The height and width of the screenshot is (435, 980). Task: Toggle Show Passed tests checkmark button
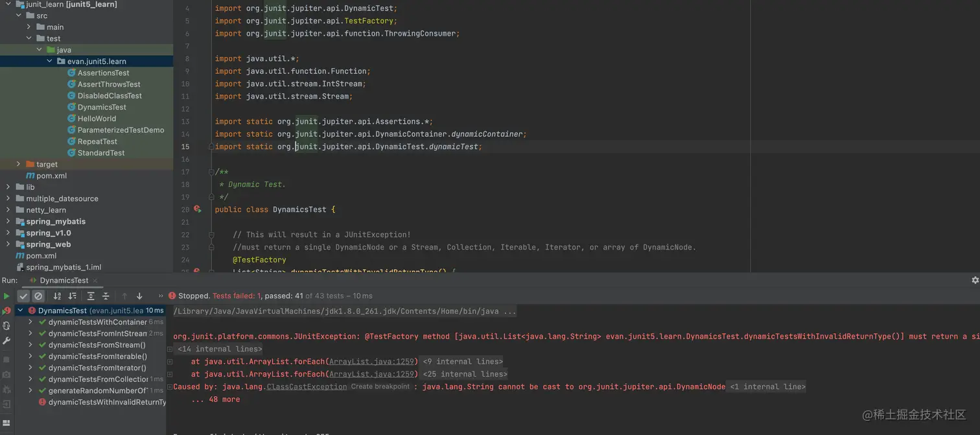pos(23,296)
